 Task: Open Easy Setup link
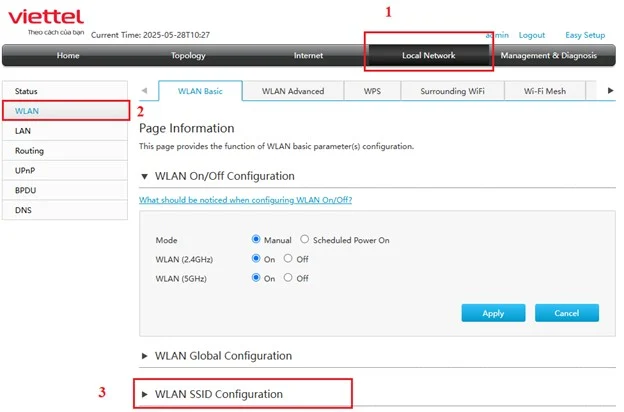tap(585, 35)
